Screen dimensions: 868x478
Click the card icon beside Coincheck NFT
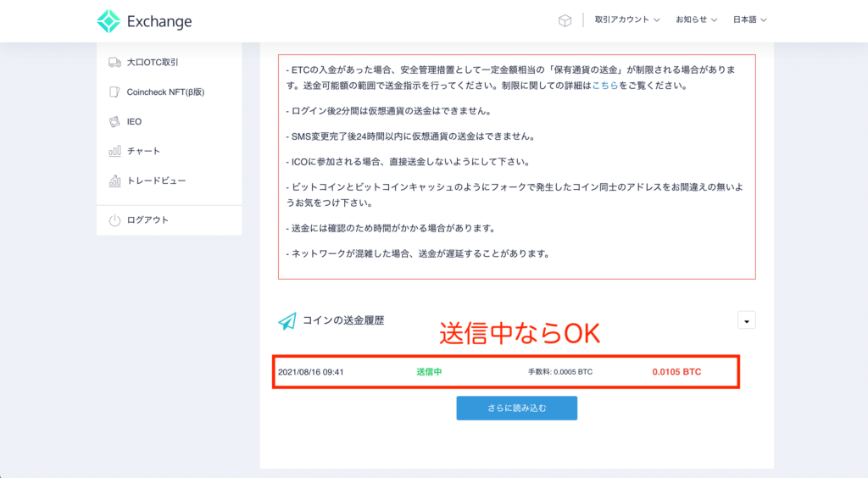click(114, 92)
